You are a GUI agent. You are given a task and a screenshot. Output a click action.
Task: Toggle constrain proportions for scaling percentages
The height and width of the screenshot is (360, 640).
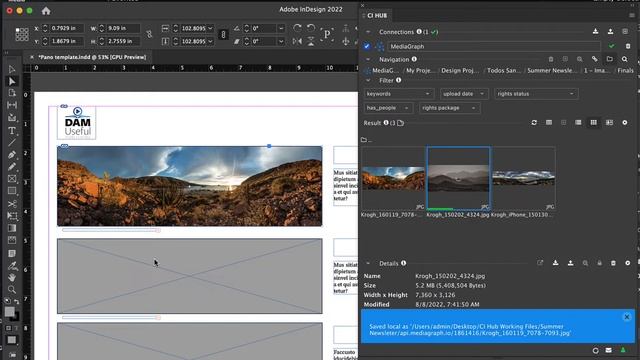point(223,34)
